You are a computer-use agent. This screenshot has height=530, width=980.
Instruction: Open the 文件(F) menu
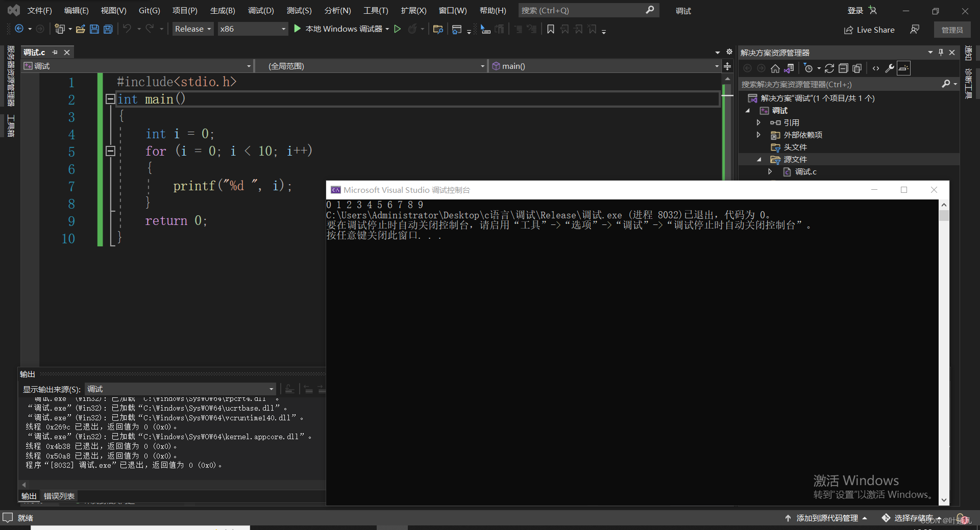tap(40, 11)
